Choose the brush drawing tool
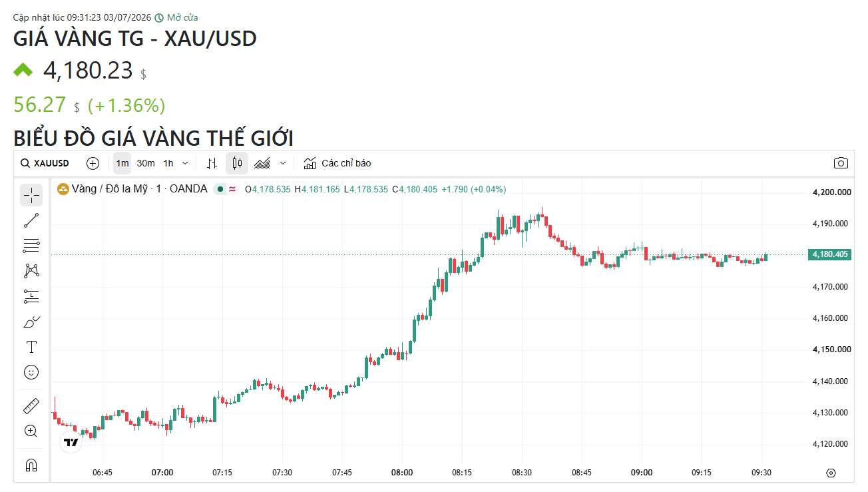868x492 pixels. tap(31, 322)
